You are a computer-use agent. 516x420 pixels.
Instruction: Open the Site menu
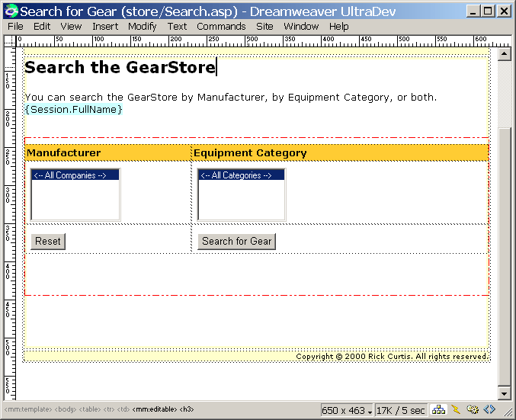264,26
